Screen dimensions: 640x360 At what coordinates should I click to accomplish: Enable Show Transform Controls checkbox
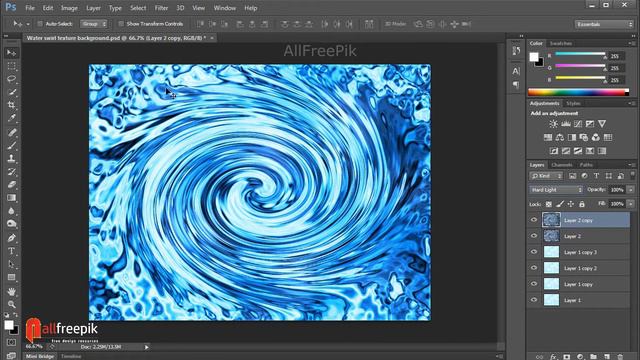click(121, 24)
